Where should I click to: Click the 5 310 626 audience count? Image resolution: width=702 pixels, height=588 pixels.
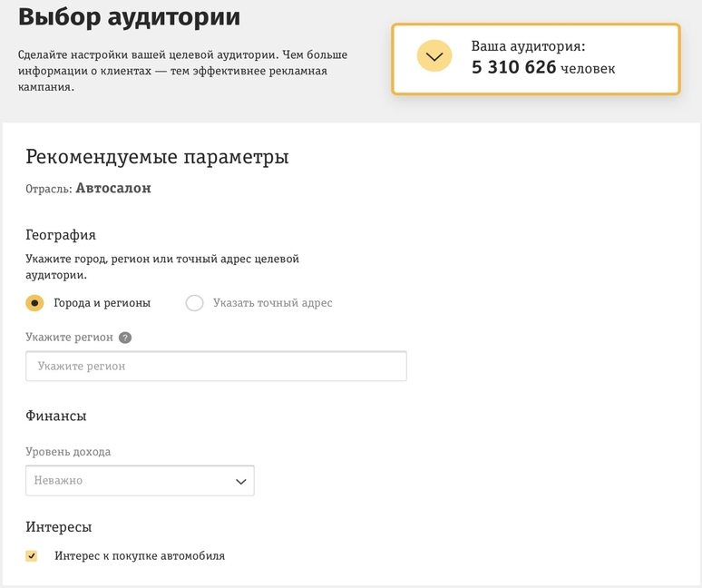click(513, 67)
